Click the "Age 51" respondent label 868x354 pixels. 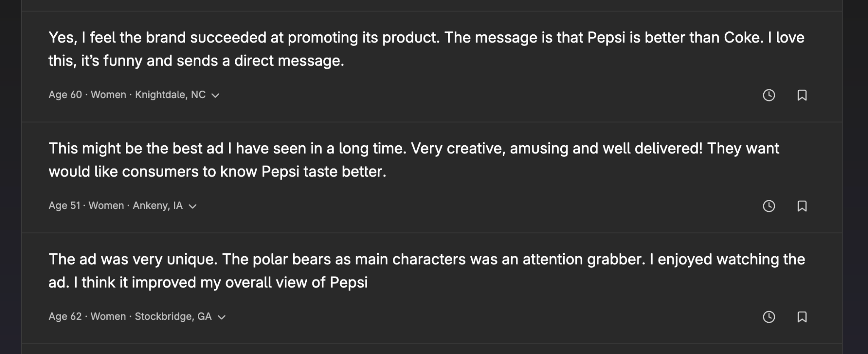(x=64, y=206)
